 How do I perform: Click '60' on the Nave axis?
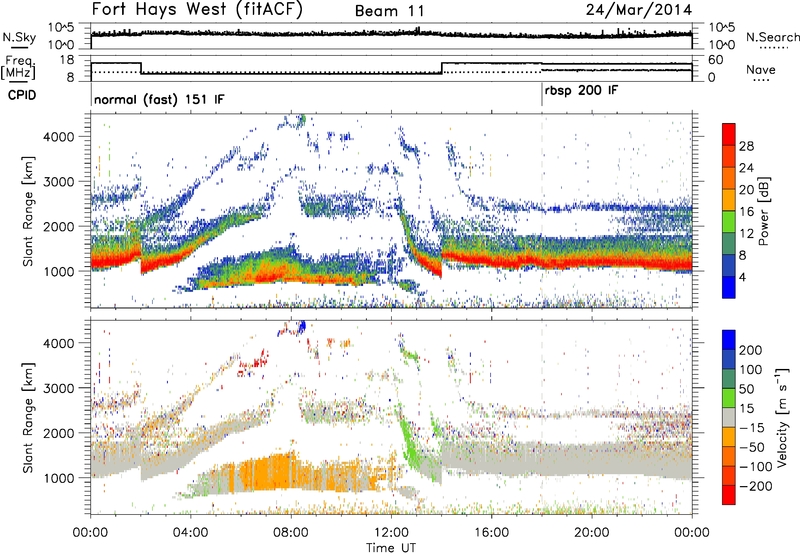click(716, 60)
